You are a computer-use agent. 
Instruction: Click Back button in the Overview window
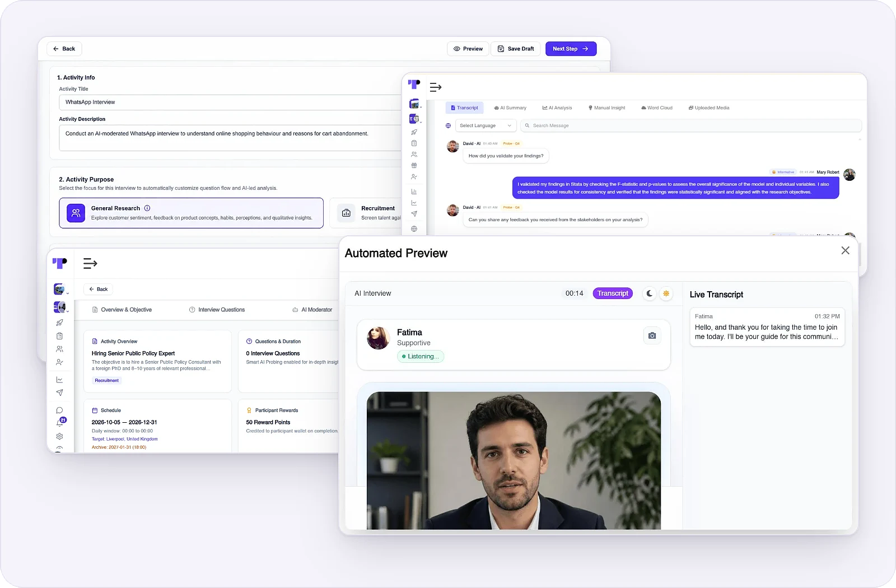[98, 289]
